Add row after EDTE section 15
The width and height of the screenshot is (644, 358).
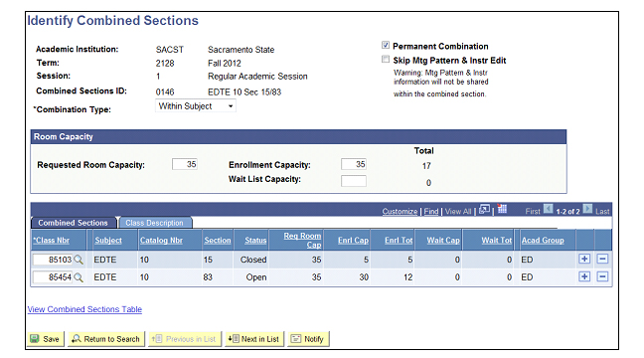584,259
